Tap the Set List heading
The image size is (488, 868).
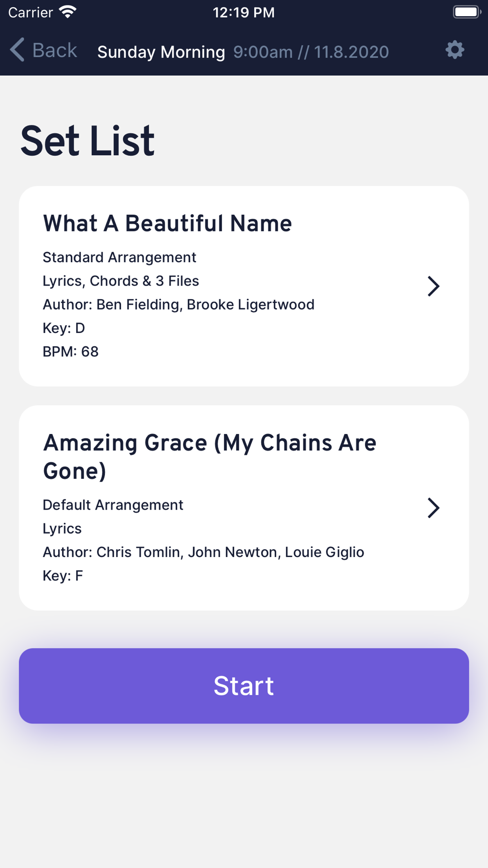[87, 141]
